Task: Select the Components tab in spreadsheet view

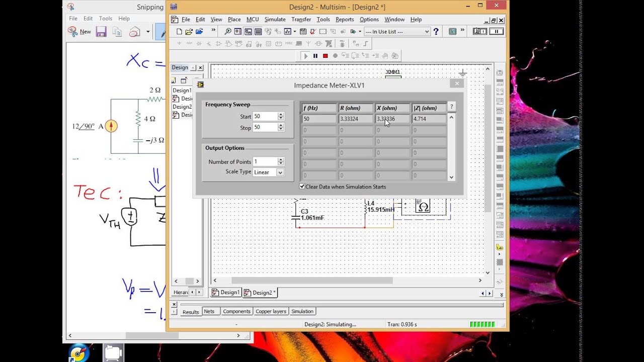Action: tap(236, 311)
